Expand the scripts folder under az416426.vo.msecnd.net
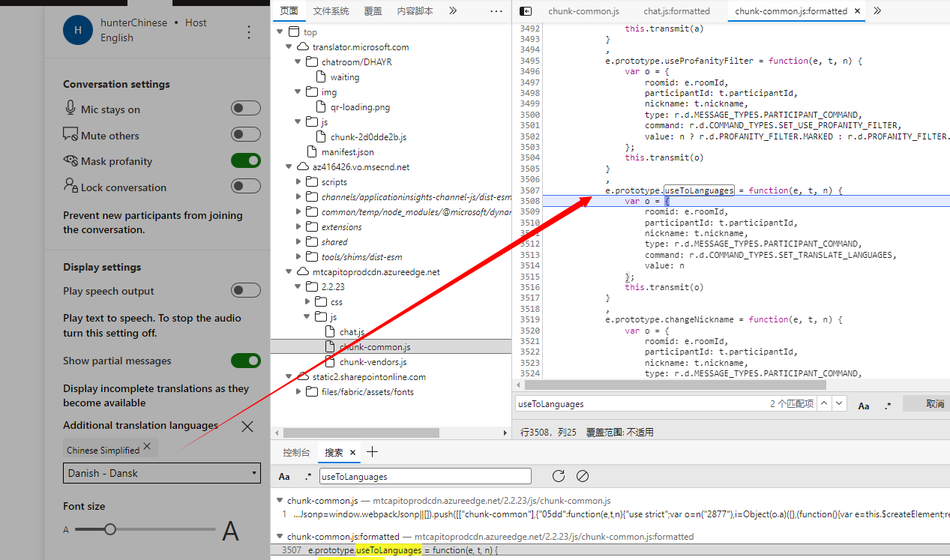The height and width of the screenshot is (560, 950). (x=298, y=181)
